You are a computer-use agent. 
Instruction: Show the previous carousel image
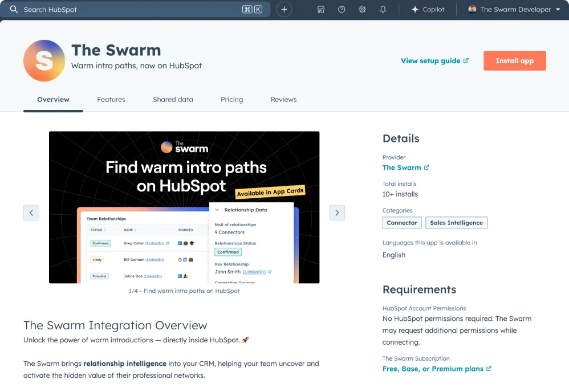click(31, 213)
